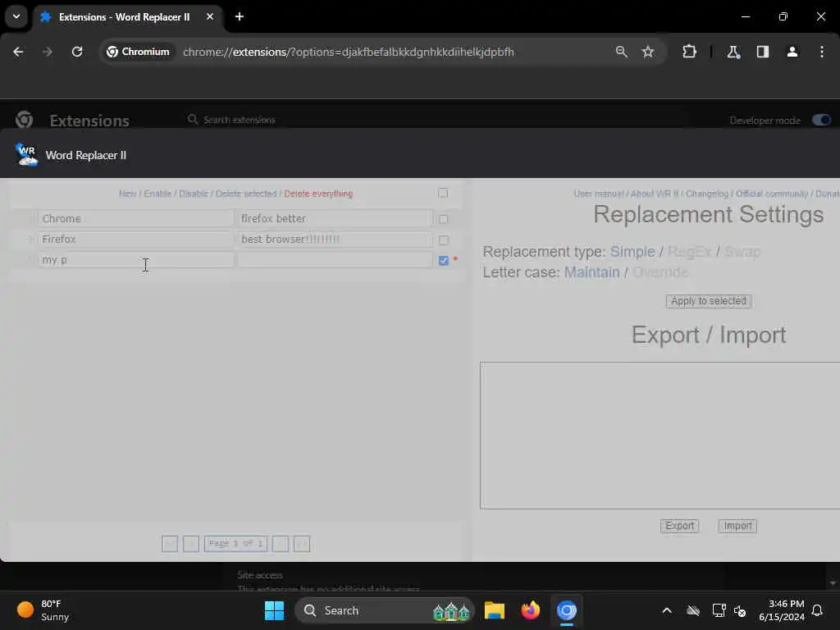This screenshot has height=630, width=840.
Task: Go to the last page of replacements
Action: [302, 544]
